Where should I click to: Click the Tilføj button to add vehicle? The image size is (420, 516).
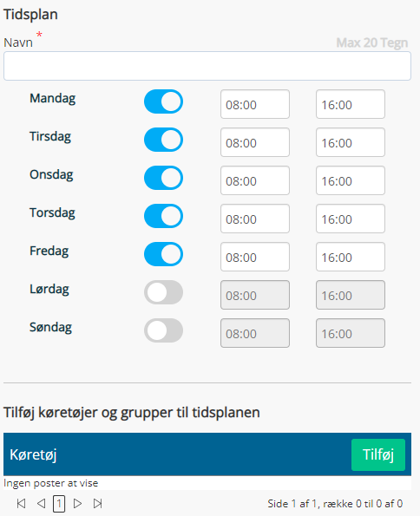click(378, 454)
